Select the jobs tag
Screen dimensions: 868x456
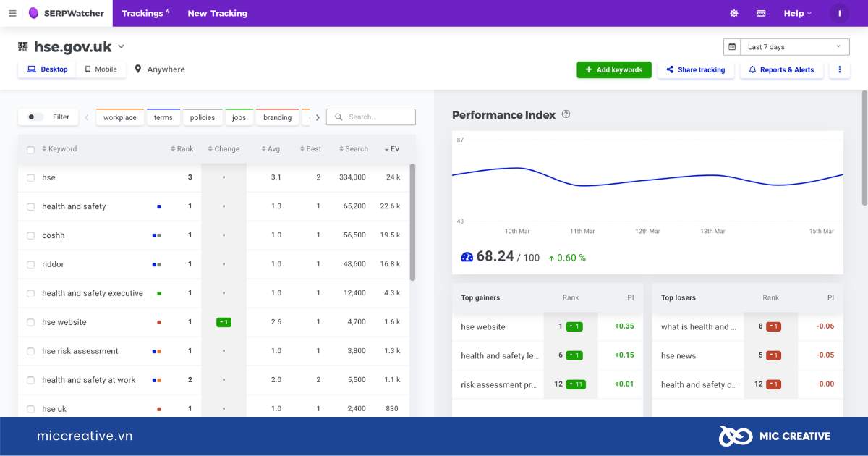(239, 117)
